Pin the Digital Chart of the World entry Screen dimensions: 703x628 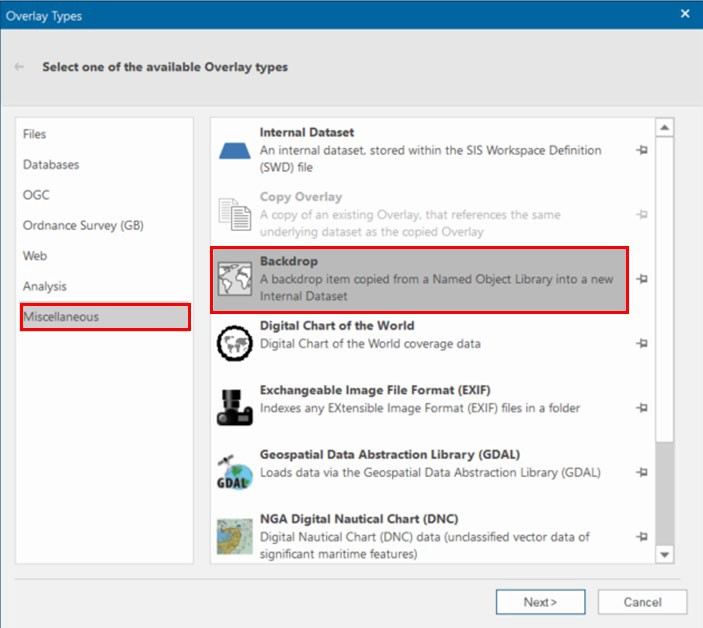coord(641,343)
